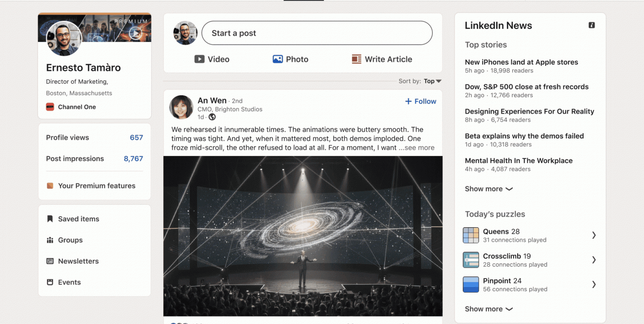Open the Sort by Top dropdown
644x324 pixels.
[x=432, y=81]
